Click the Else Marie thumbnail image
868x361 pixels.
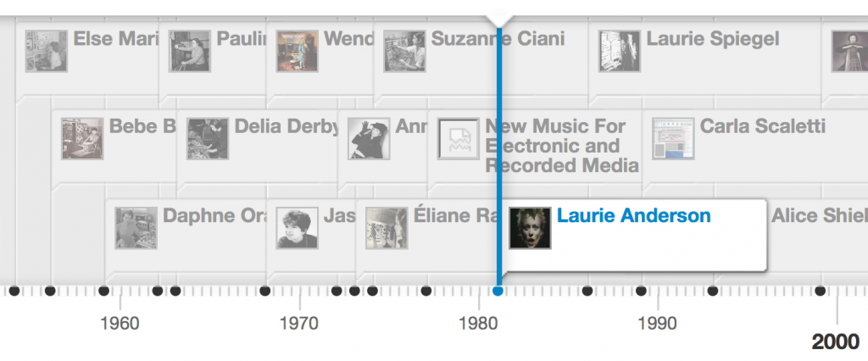coord(46,51)
